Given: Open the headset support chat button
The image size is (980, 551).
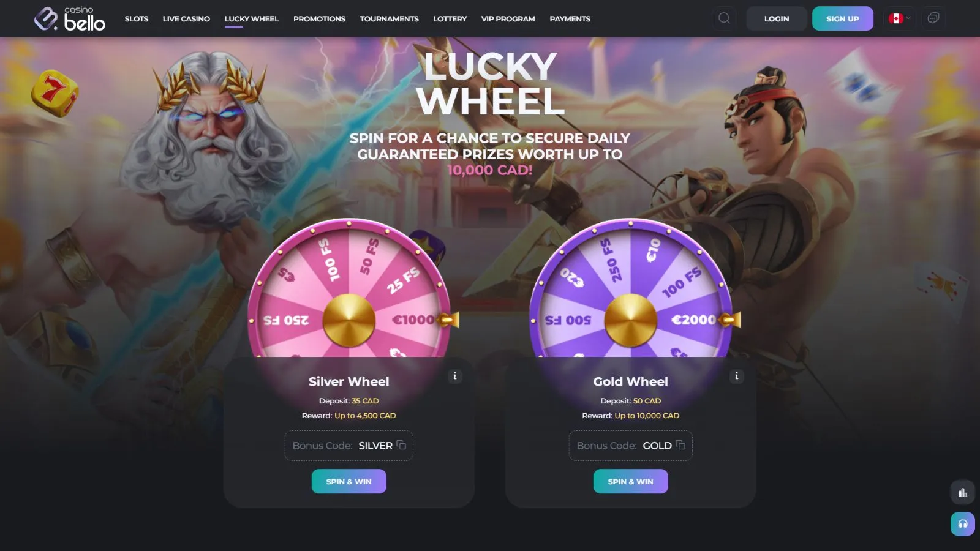Looking at the screenshot, I should point(963,524).
